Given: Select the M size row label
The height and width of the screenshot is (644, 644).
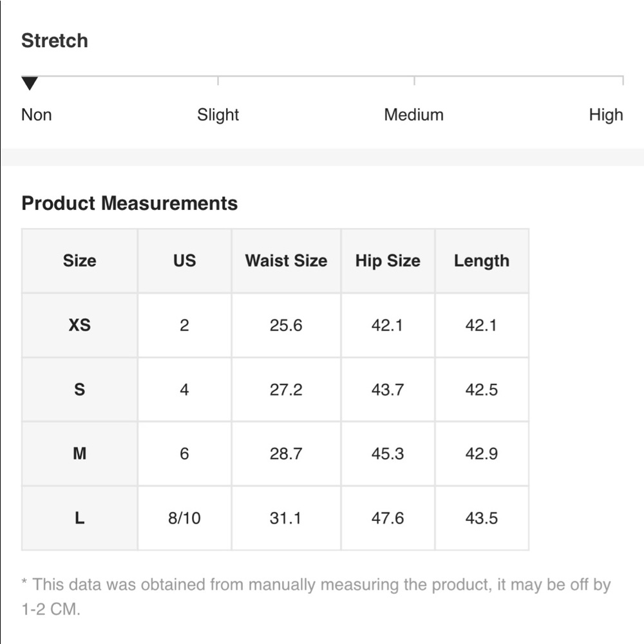Looking at the screenshot, I should 80,454.
